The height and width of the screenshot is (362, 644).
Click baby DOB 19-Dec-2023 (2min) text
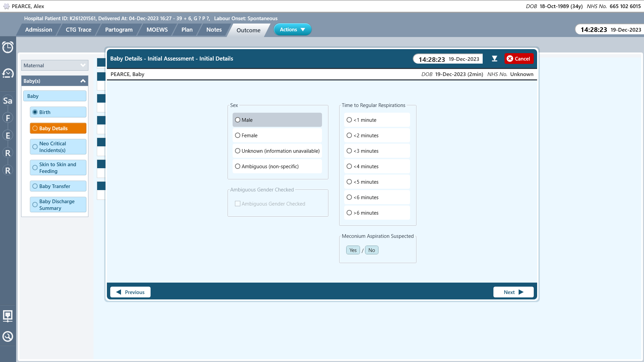(452, 74)
